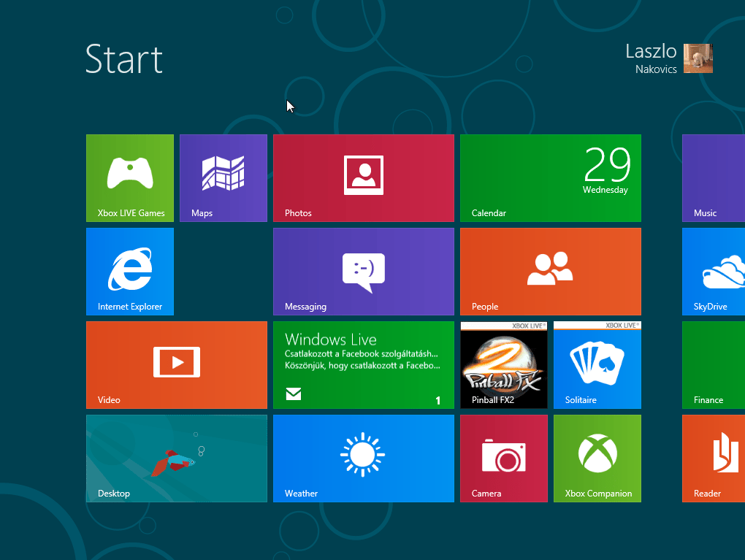Image resolution: width=745 pixels, height=560 pixels.
Task: Open the Windows Live mail tile
Action: [364, 365]
